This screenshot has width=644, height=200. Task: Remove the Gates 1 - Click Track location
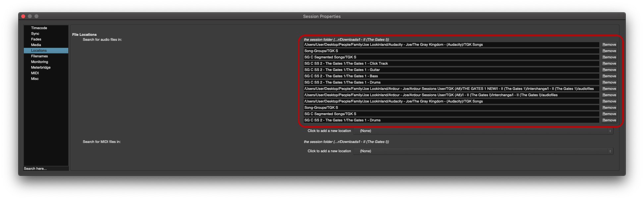pos(609,63)
